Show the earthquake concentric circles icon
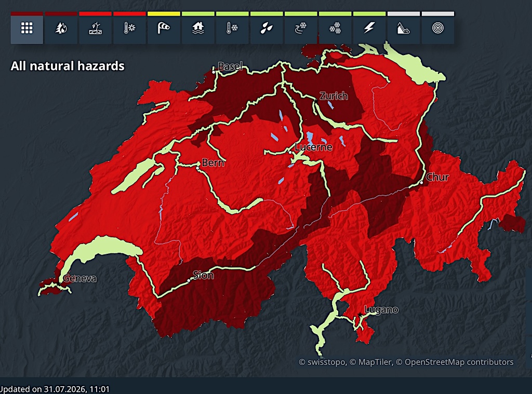Image resolution: width=532 pixels, height=394 pixels. click(438, 28)
